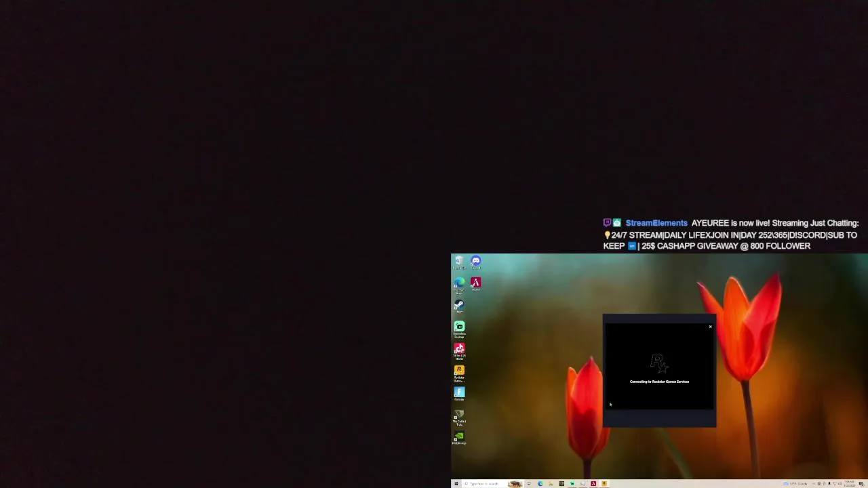Open the NVIDIA App desktop shortcut
This screenshot has height=488, width=868.
pos(459,439)
